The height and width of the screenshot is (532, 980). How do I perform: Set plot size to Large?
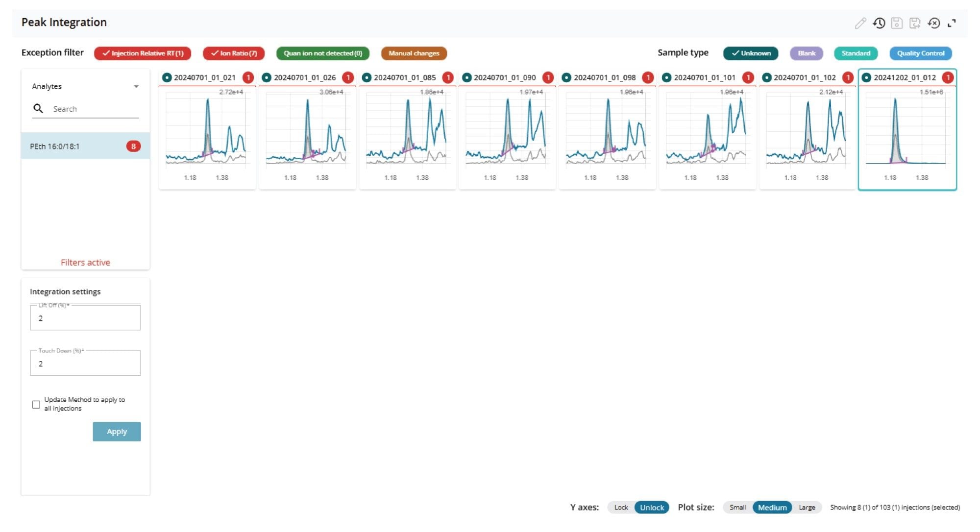807,508
